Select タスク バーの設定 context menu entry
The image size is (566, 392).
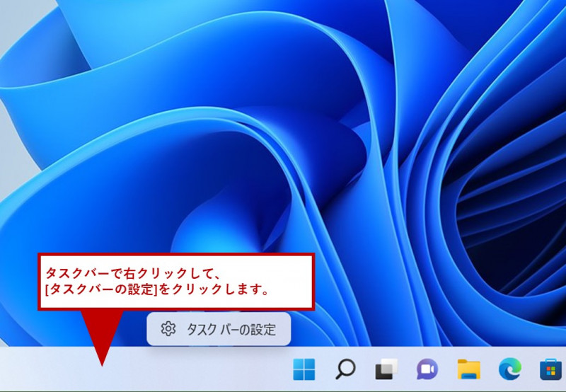point(219,329)
